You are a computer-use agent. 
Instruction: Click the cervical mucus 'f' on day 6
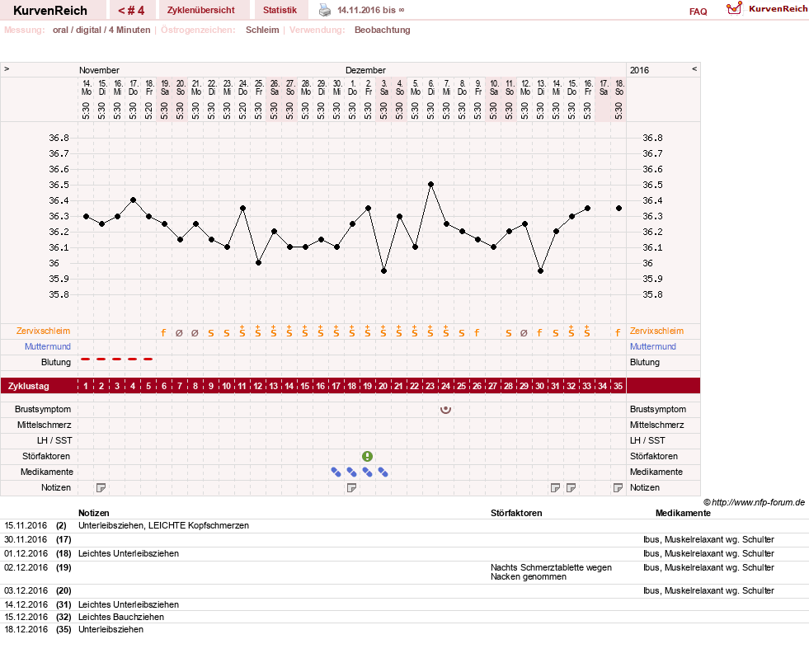pyautogui.click(x=163, y=332)
